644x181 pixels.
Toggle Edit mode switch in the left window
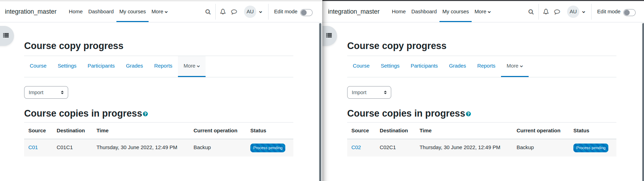click(x=306, y=13)
